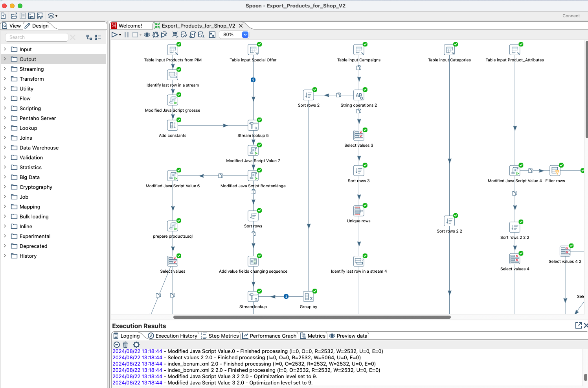
Task: Click the step Search field
Action: tap(37, 37)
